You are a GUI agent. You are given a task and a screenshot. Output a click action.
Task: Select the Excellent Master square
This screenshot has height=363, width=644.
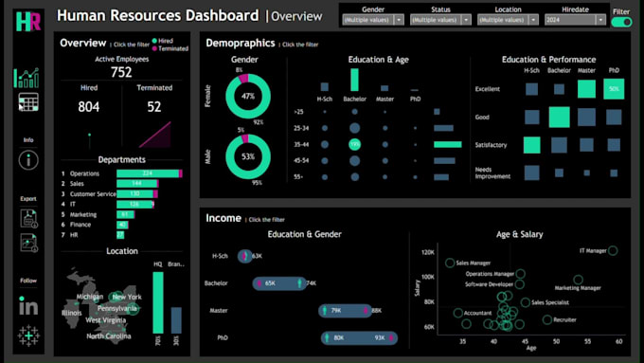point(586,89)
